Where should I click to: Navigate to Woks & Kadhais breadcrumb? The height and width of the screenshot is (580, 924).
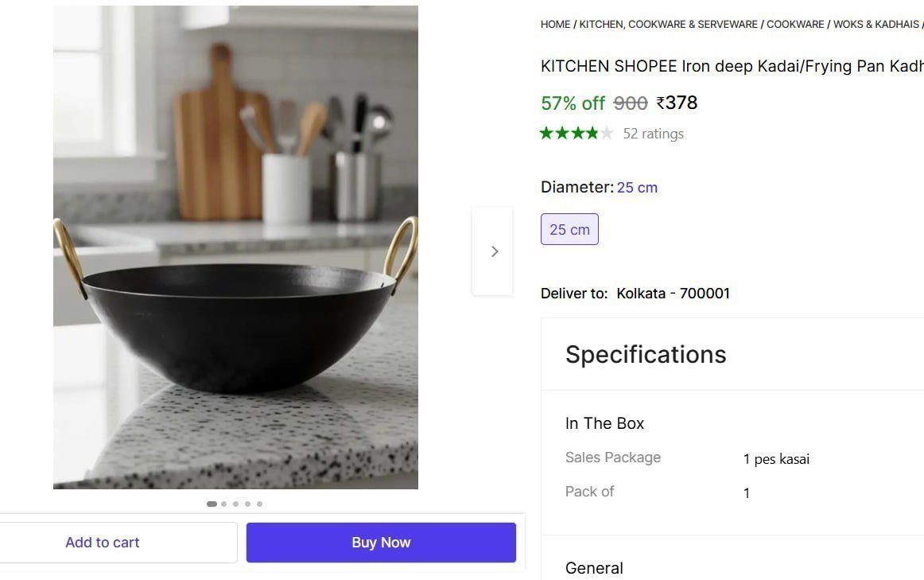pos(875,24)
